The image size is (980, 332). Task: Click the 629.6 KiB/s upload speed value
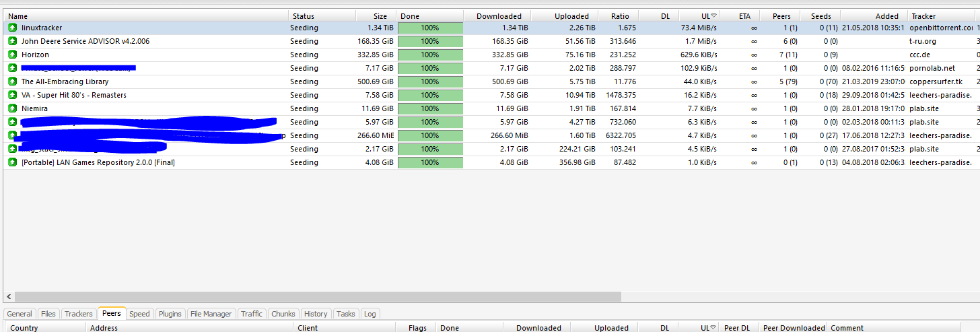click(x=699, y=55)
